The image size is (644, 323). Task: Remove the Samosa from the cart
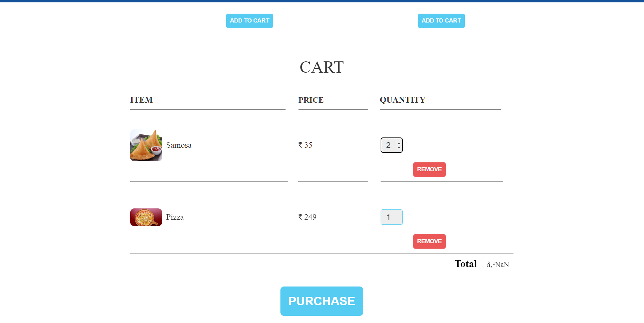click(429, 170)
